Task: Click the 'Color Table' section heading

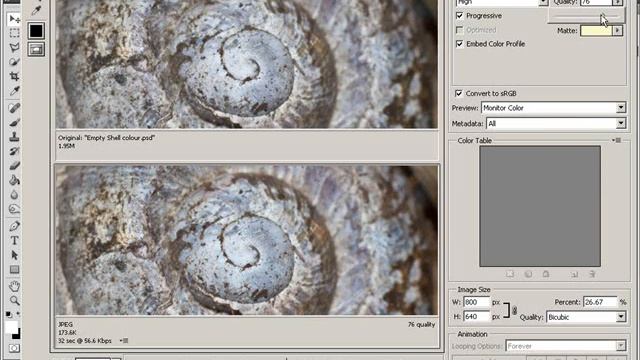Action: [475, 140]
